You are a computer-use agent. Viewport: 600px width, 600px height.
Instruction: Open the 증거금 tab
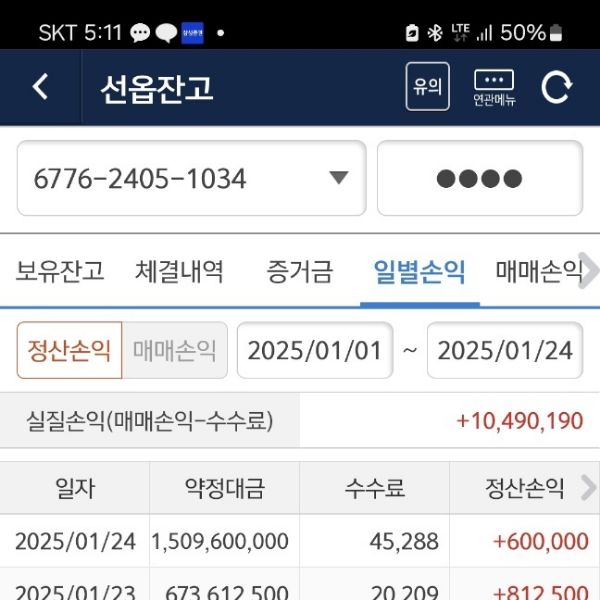coord(299,271)
